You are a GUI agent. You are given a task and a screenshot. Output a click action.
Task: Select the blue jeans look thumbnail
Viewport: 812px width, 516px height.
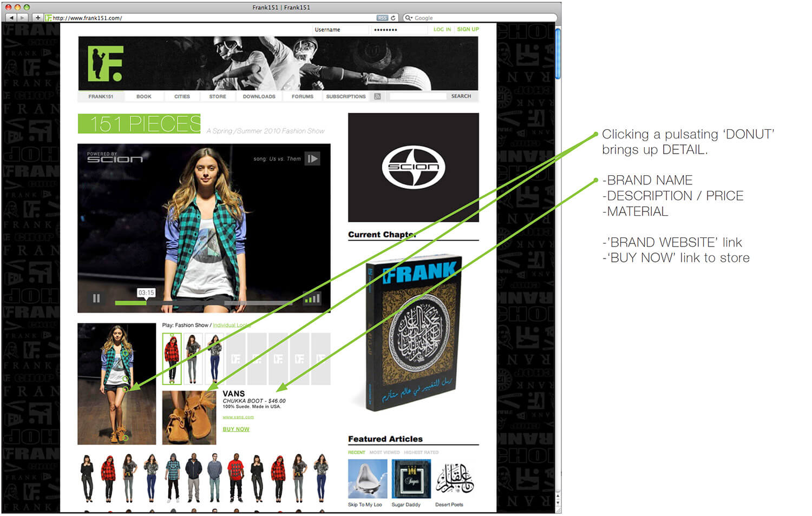pos(214,359)
